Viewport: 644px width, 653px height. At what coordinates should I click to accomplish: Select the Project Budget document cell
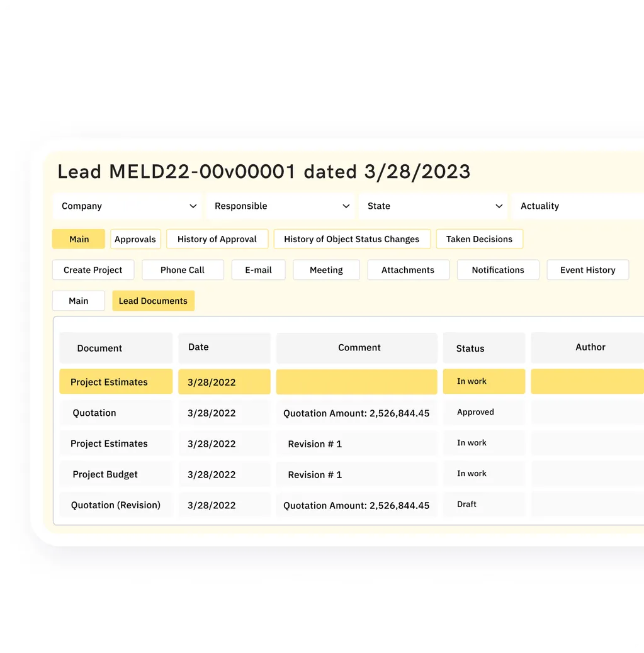click(x=116, y=474)
